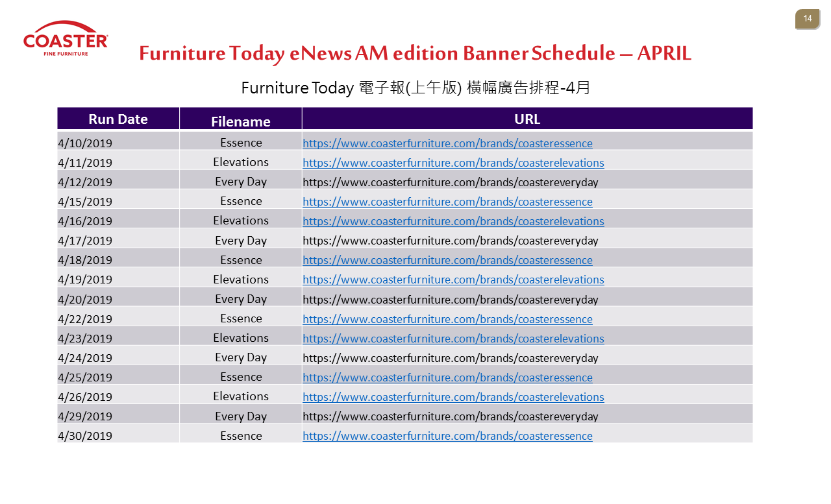The height and width of the screenshot is (504, 831).
Task: Click the coastereveryday URL in the 4/12/2019 row
Action: pos(451,182)
